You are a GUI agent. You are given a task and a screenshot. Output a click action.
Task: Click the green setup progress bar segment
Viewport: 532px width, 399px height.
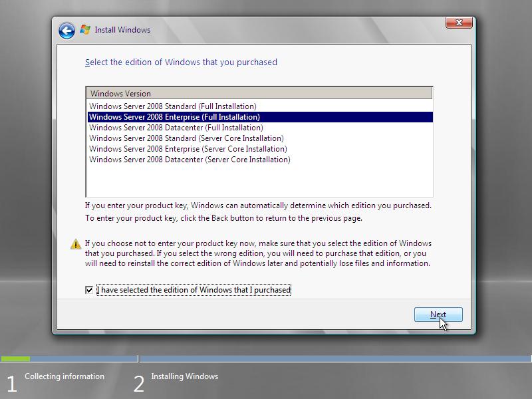[x=15, y=358]
